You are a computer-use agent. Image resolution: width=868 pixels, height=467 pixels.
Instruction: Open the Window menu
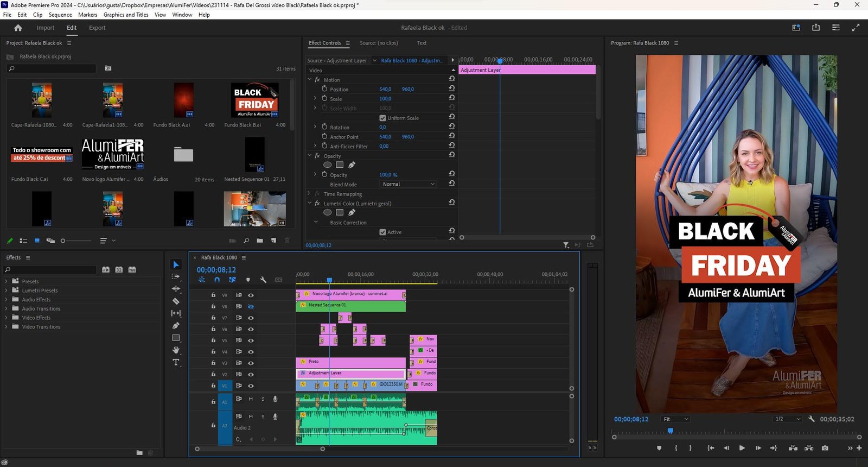[x=182, y=15]
